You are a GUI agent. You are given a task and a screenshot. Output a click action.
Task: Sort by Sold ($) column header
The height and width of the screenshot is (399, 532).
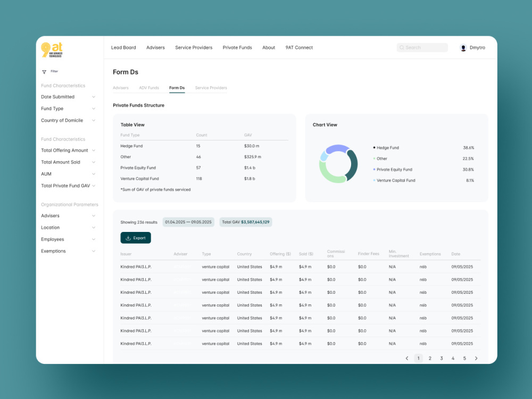[x=306, y=254]
